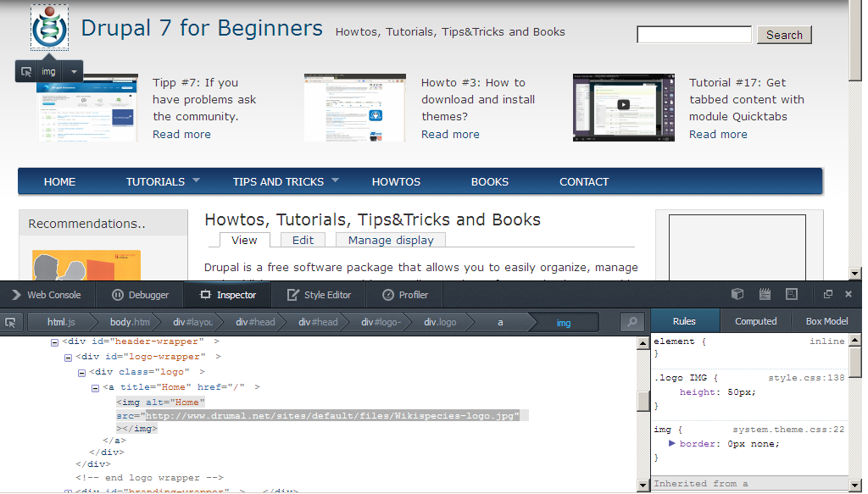Image resolution: width=868 pixels, height=494 pixels.
Task: Click the page scrollbar down arrow
Action: point(855,274)
